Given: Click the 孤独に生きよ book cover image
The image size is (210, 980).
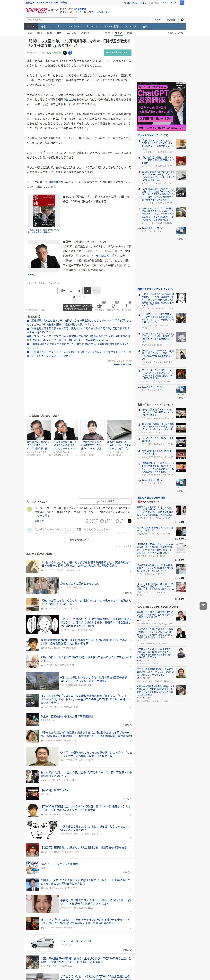Looking at the screenshot, I should click(x=44, y=211).
